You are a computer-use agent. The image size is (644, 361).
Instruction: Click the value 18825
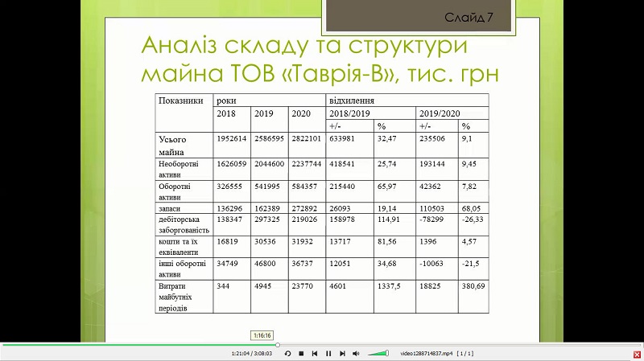point(430,286)
